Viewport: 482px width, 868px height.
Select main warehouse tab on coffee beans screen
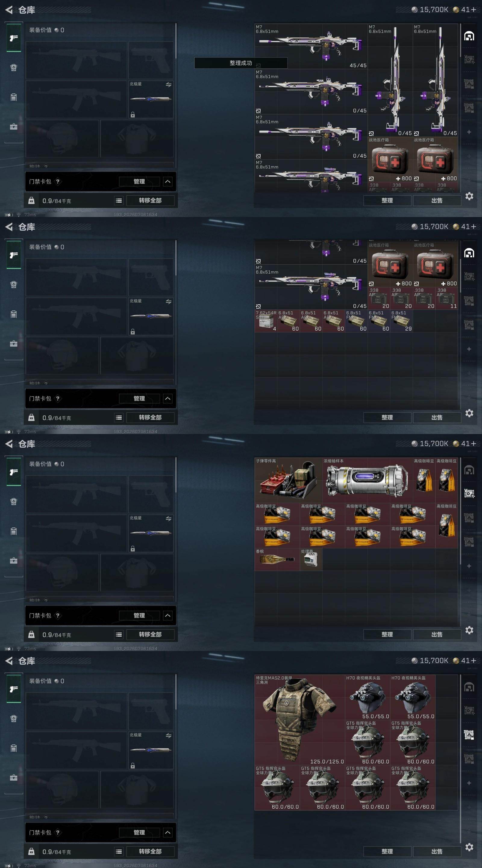pos(469,470)
